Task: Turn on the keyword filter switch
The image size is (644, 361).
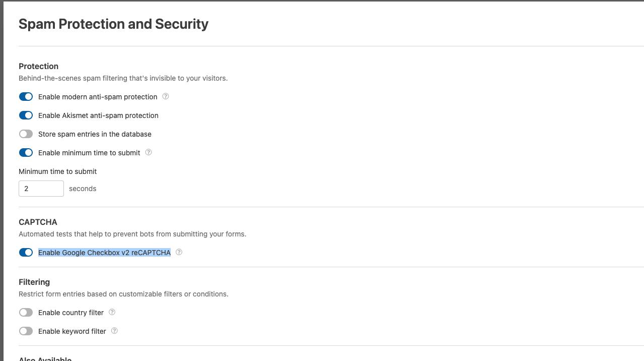Action: coord(26,331)
